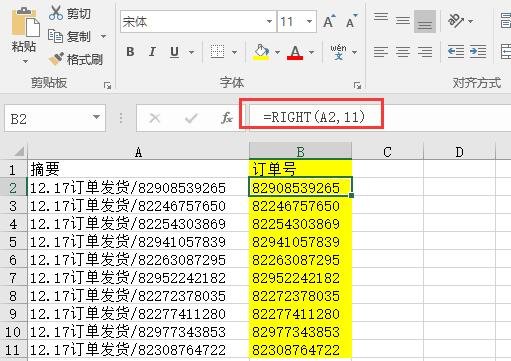Image resolution: width=511 pixels, height=361 pixels.
Task: Click cell B9 showing 82277411280
Action: click(300, 314)
